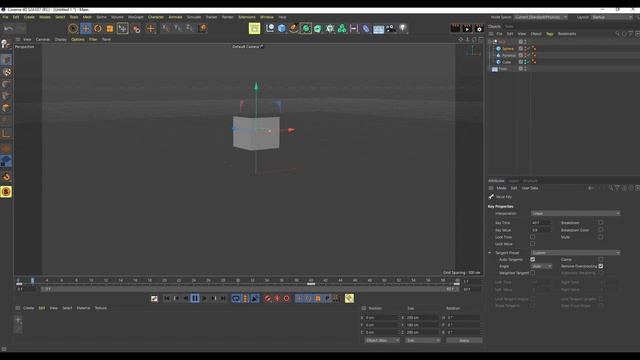Open the Object (Rel) coordinate dropdown
The height and width of the screenshot is (360, 640).
point(382,340)
